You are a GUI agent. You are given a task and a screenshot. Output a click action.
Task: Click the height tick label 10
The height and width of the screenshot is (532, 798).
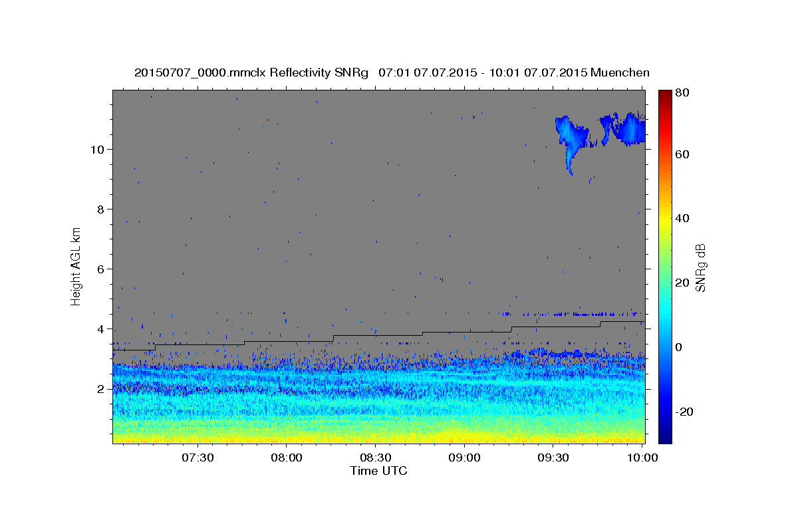point(98,149)
